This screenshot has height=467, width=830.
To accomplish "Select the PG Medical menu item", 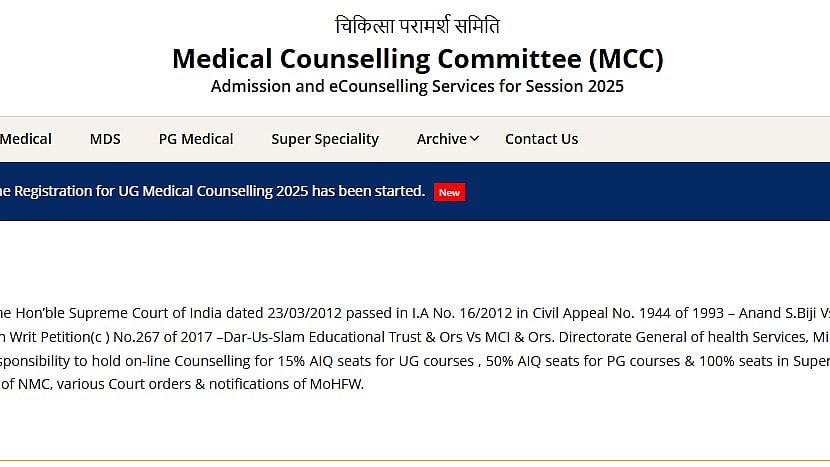I will [196, 139].
